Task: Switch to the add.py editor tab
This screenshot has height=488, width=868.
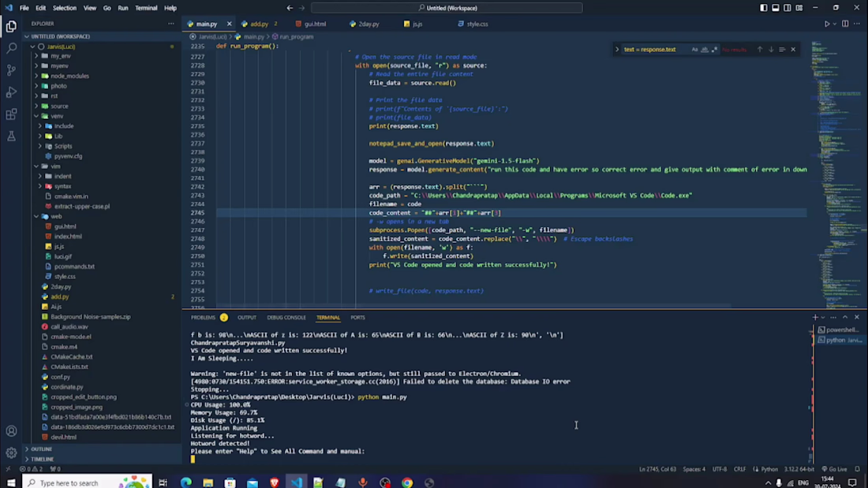Action: coord(259,24)
